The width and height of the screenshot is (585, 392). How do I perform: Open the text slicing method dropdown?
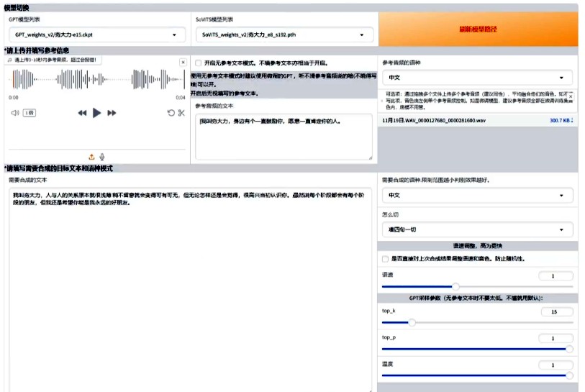pyautogui.click(x=476, y=230)
